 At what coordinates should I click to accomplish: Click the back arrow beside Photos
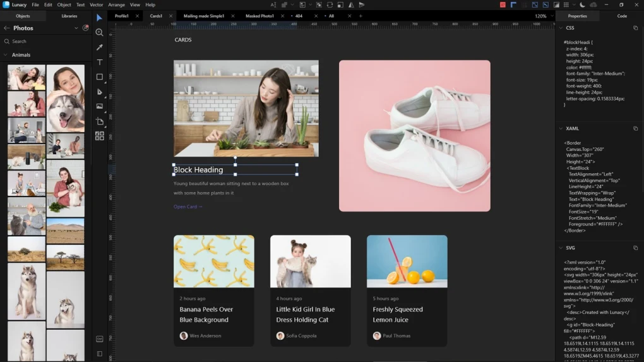point(7,28)
